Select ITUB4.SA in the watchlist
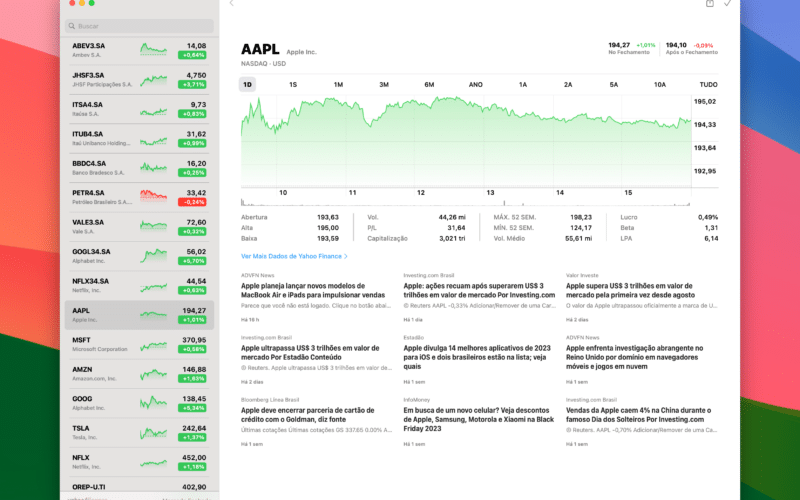800x500 pixels. (x=139, y=138)
